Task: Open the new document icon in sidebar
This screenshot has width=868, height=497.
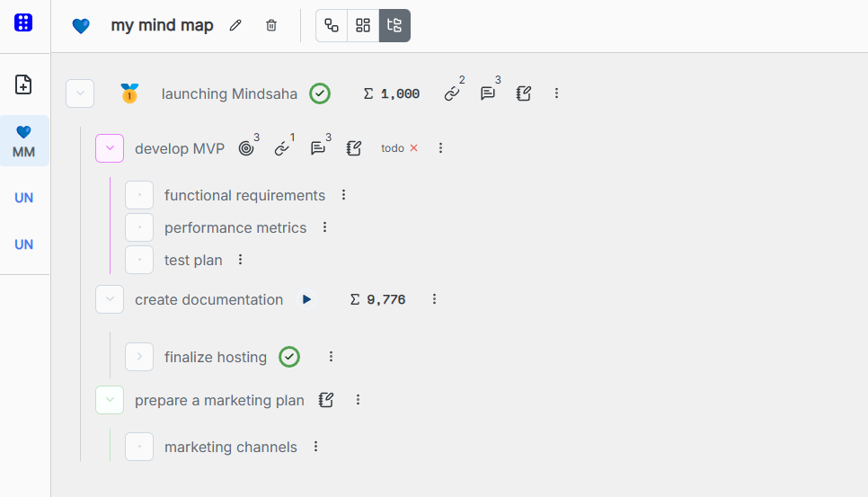Action: (x=24, y=84)
